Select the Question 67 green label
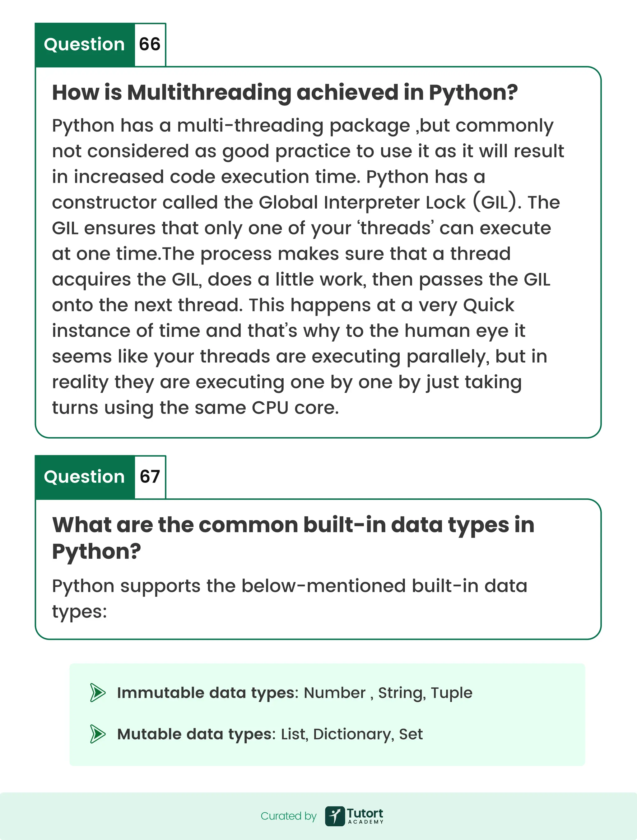This screenshot has width=637, height=840. [85, 477]
